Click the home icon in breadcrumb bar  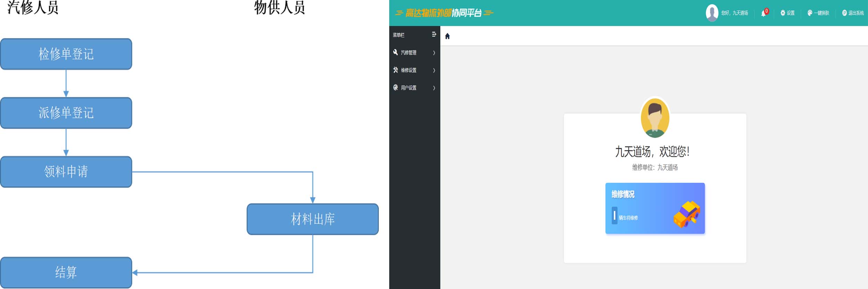447,36
